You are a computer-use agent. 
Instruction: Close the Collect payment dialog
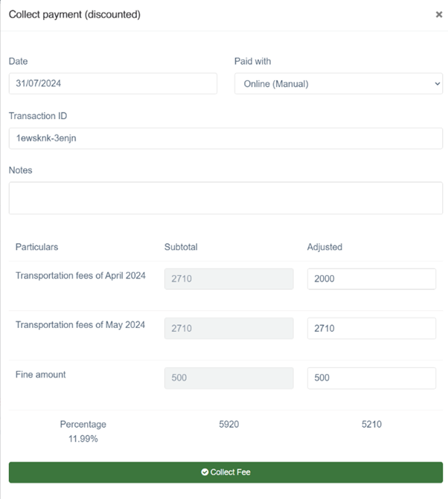tap(439, 14)
